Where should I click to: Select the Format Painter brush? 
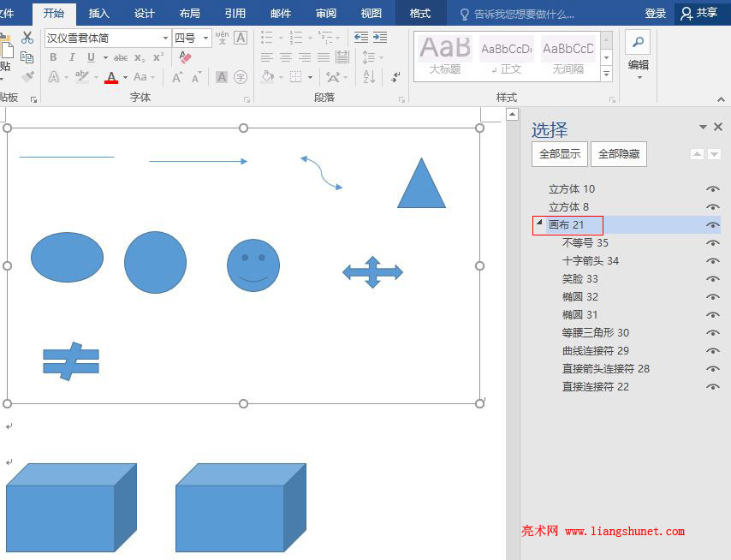click(27, 76)
